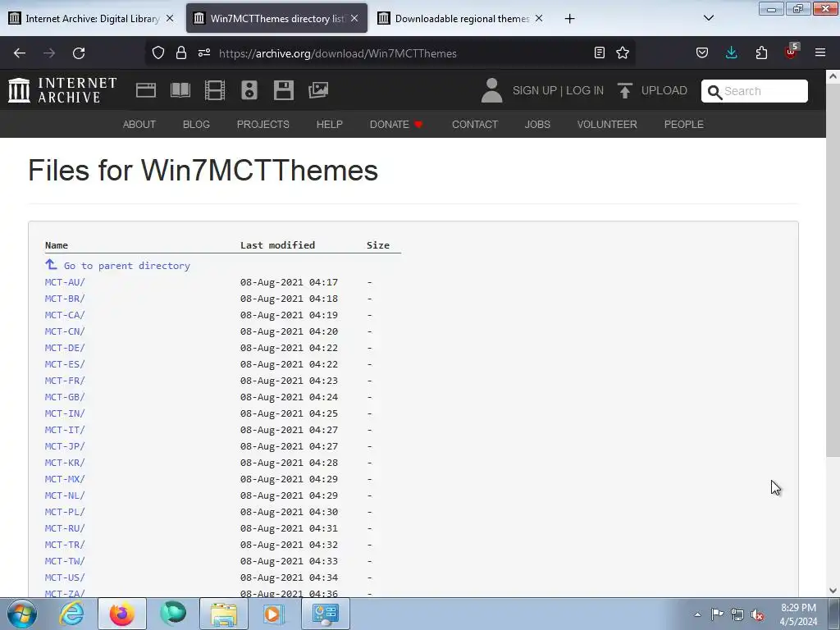Open the MCT-GB/ folder
Screen dimensions: 840x630
tap(65, 397)
